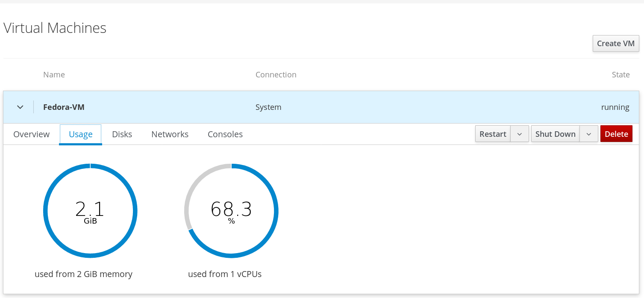The width and height of the screenshot is (644, 298).
Task: Click the Name column header
Action: (x=54, y=75)
